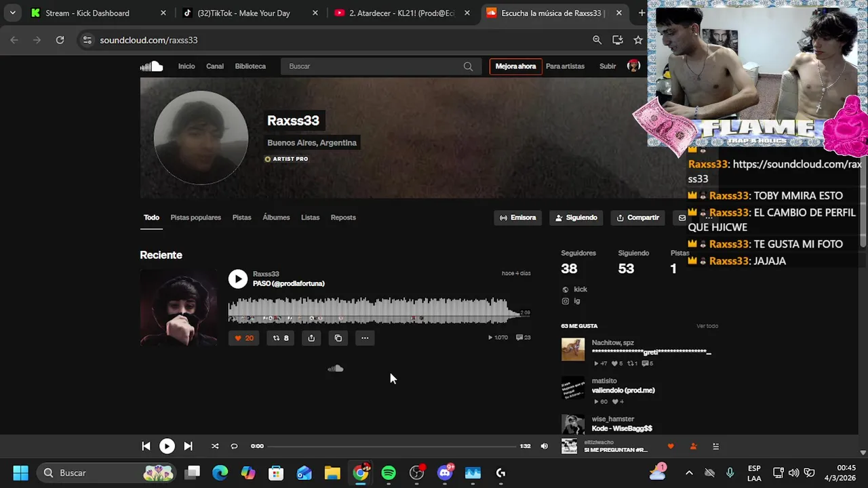Follow the artist from the player bar
Image resolution: width=868 pixels, height=488 pixels.
(693, 446)
